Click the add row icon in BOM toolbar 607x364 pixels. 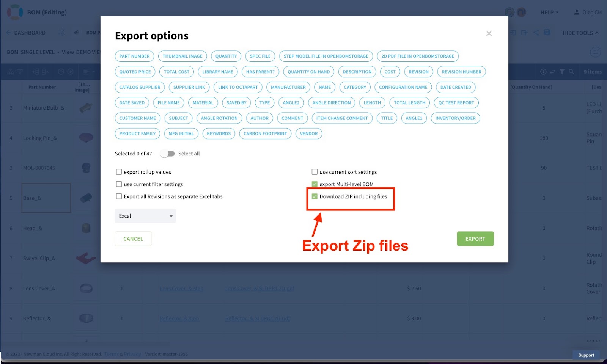click(36, 72)
